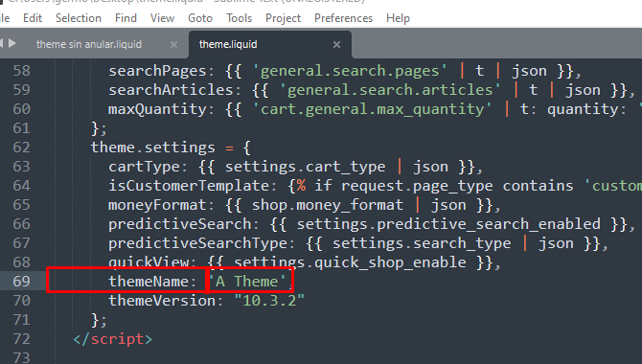Viewport: 642px width, 364px height.
Task: Click line number 59 in gutter
Action: tap(22, 90)
